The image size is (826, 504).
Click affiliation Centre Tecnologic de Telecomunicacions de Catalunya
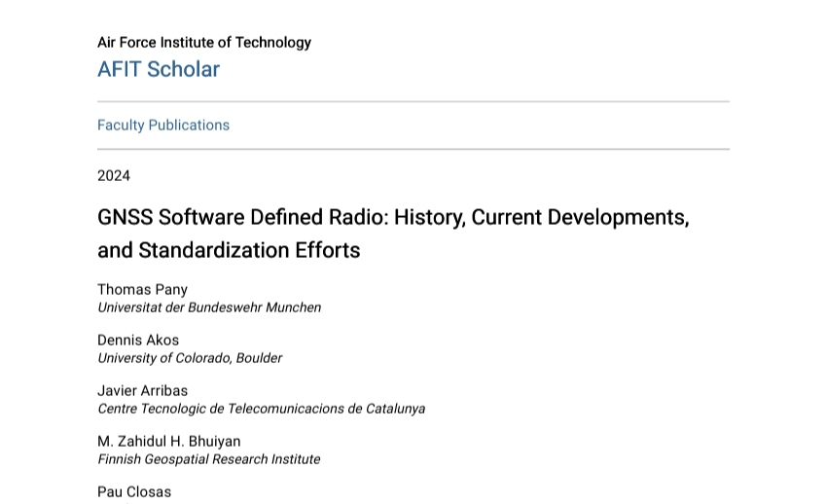pyautogui.click(x=262, y=409)
